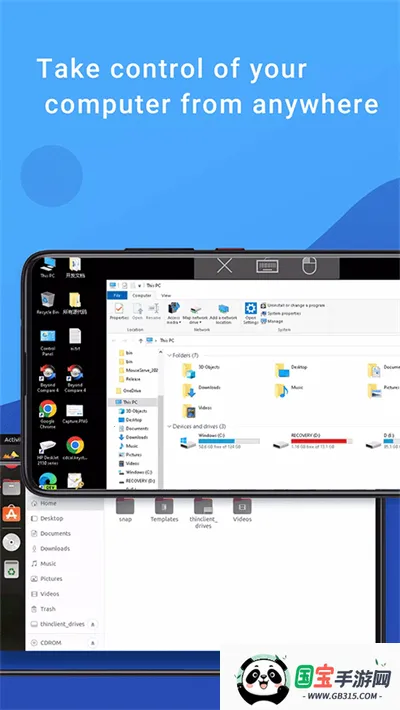400x710 pixels.
Task: Click Map network drive in ribbon
Action: pyautogui.click(x=195, y=314)
